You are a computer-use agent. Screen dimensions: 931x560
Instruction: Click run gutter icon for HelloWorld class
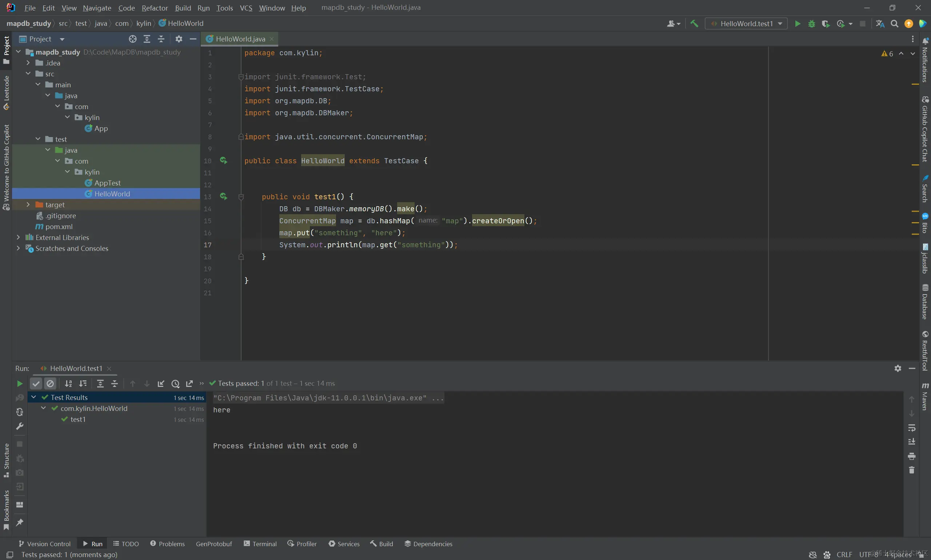tap(223, 161)
